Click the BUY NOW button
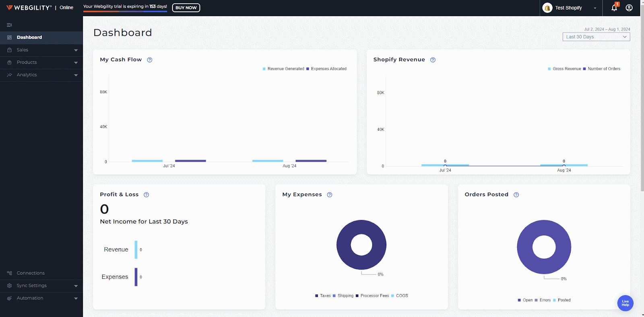Viewport: 644px width, 317px height. 186,8
